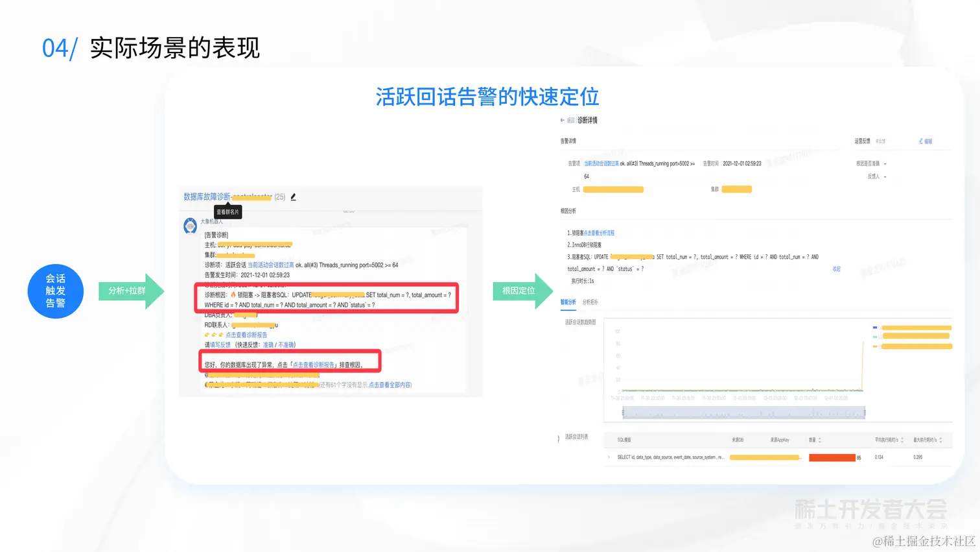980x552 pixels.
Task: Click the 活跃会话列表 section label
Action: click(576, 437)
